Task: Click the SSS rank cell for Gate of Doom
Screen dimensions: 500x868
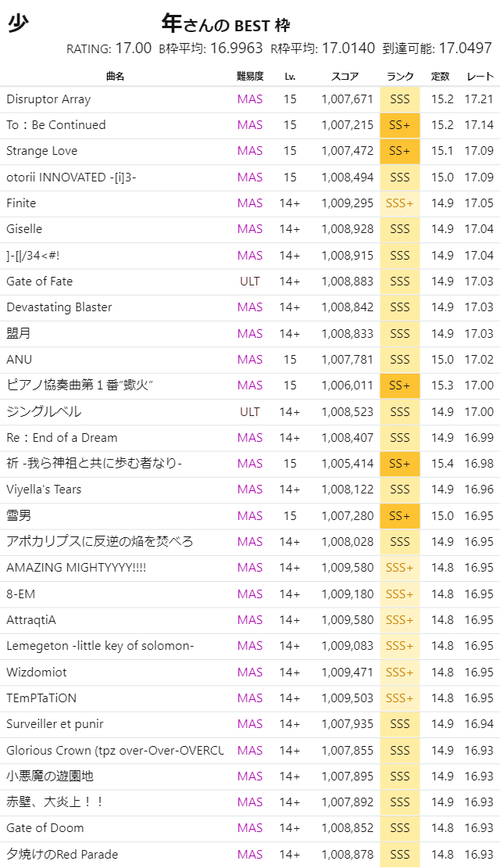Action: (x=400, y=828)
